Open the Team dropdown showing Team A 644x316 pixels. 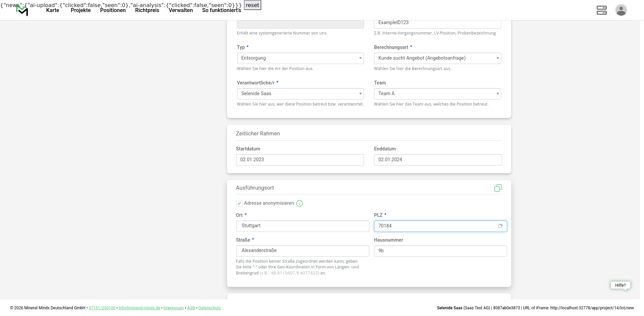(437, 94)
